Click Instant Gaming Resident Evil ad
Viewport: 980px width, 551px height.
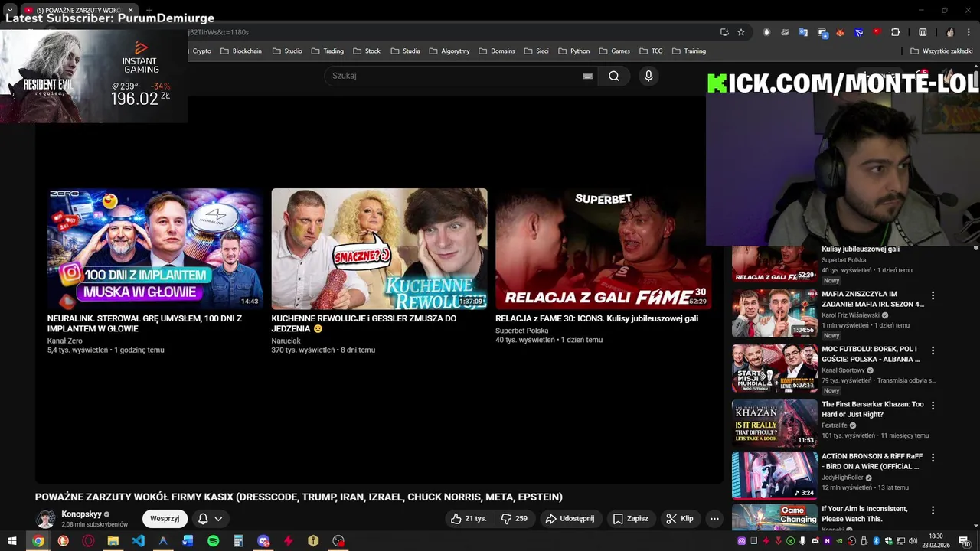click(x=93, y=76)
